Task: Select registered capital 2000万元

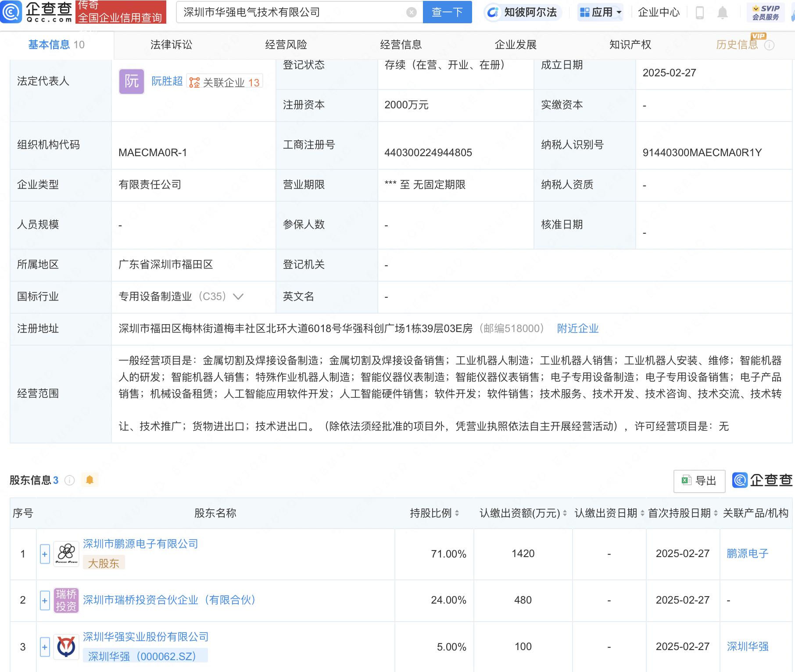Action: pyautogui.click(x=406, y=105)
